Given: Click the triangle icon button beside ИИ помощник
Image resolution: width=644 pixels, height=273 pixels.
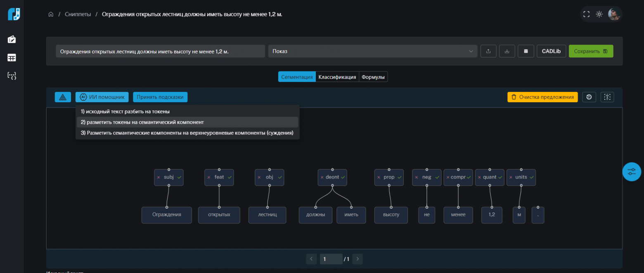Looking at the screenshot, I should click(x=63, y=97).
